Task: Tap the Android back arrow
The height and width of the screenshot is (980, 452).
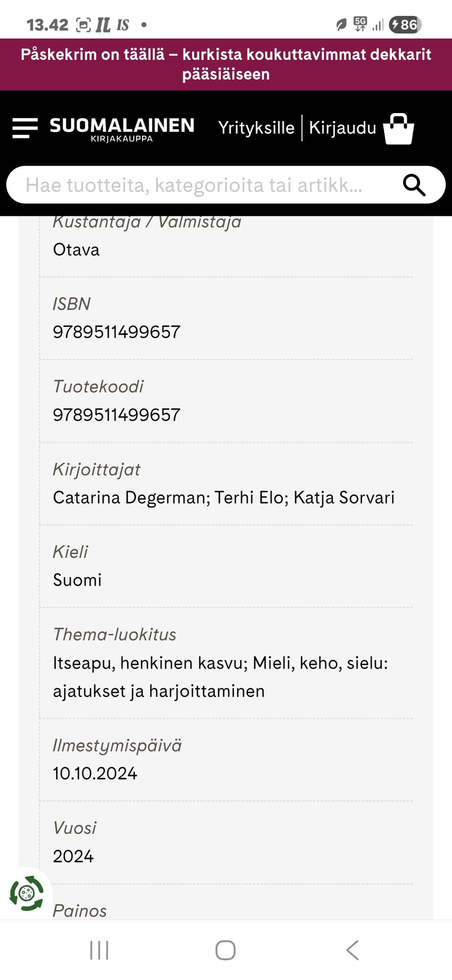Action: [x=352, y=950]
